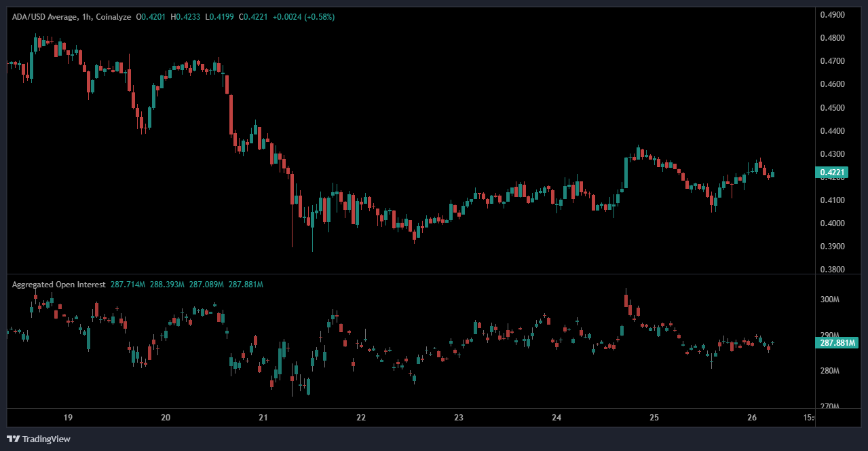Click the TradingView logo
868x451 pixels.
[x=39, y=439]
